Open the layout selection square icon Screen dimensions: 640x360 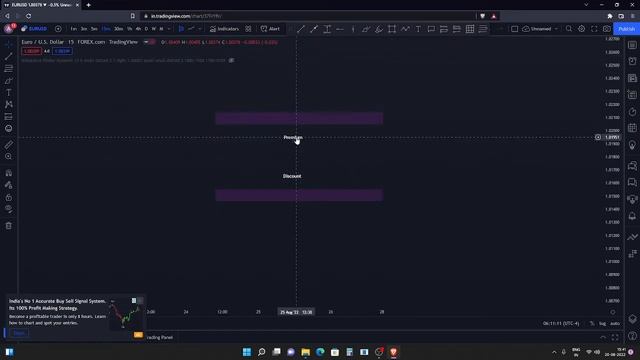tap(514, 29)
